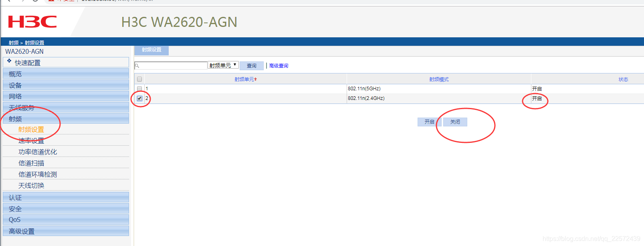Click the 状态 column header
Screen dimensions: 644x246
(623, 79)
